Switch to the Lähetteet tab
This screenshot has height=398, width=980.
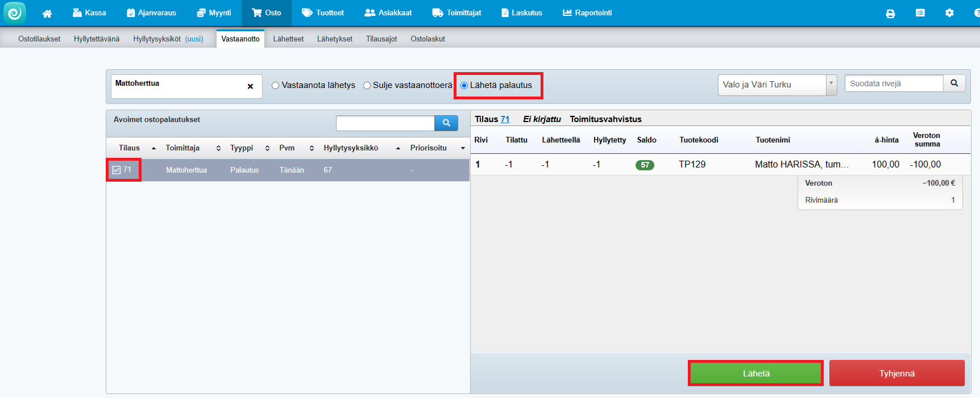[288, 39]
